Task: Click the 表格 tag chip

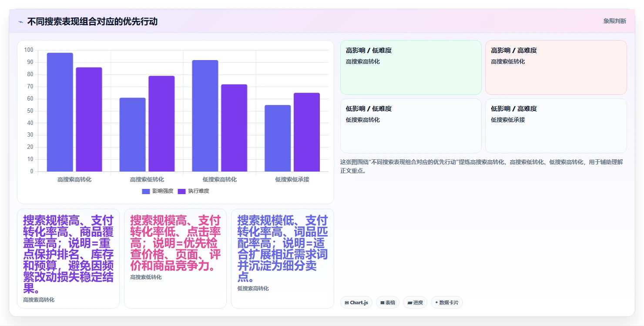Action: point(388,302)
